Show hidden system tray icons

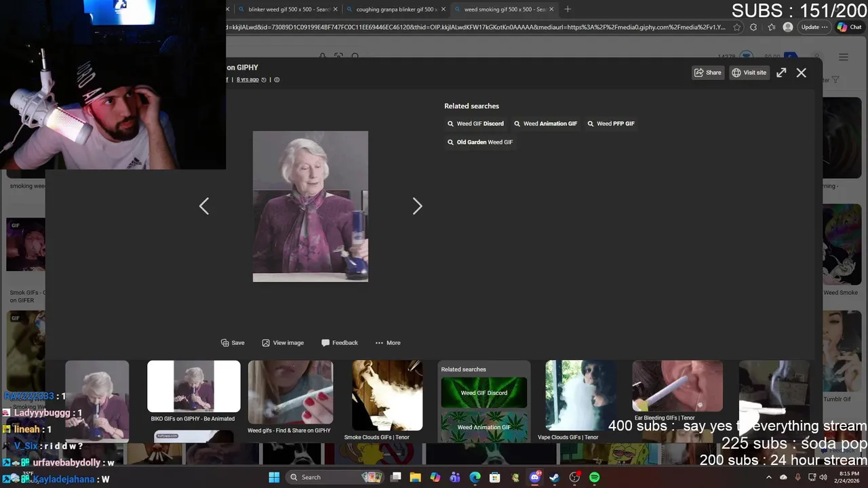pyautogui.click(x=769, y=477)
